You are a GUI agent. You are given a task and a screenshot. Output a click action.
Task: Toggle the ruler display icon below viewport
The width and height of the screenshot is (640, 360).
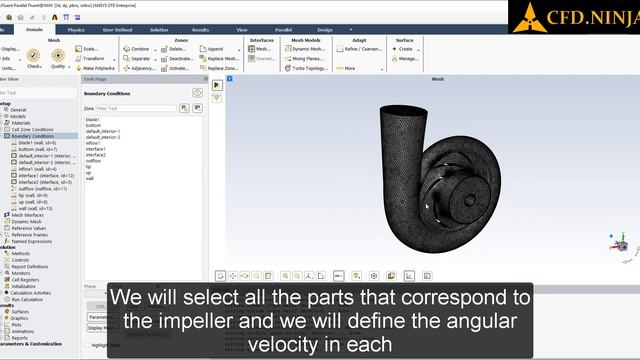338,276
